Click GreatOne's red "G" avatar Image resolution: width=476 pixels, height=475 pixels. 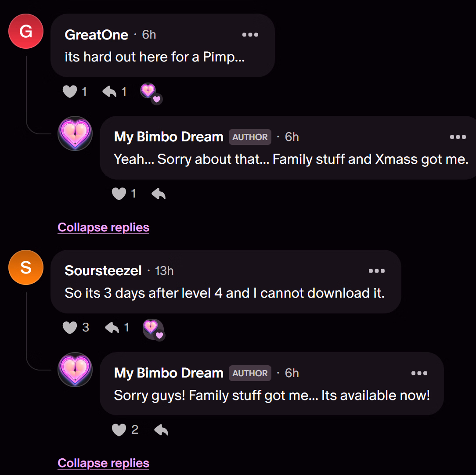(x=26, y=31)
